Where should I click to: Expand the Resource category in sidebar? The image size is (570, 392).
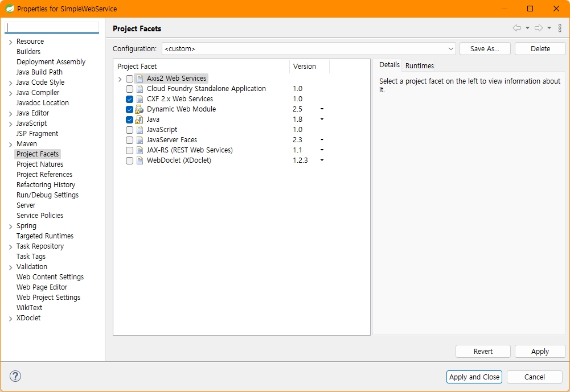point(10,42)
